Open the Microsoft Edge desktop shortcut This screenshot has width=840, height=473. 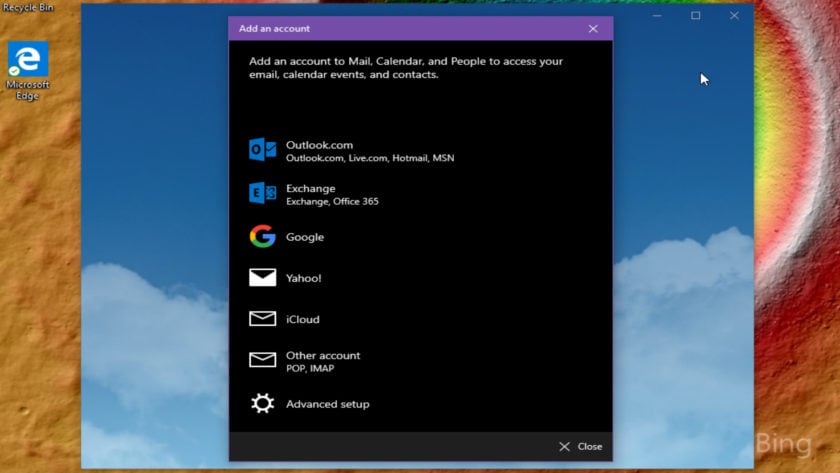point(27,71)
